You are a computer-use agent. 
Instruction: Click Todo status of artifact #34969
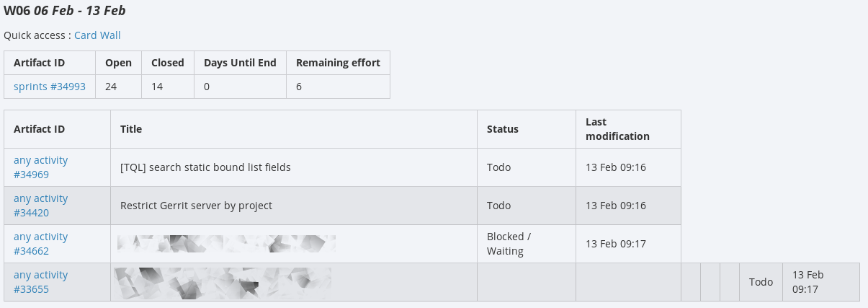click(498, 167)
